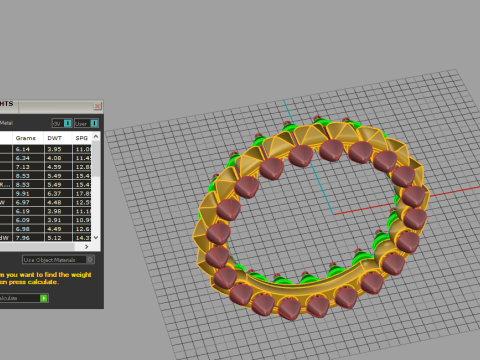Click the DWT column header
The width and height of the screenshot is (480, 360).
tap(58, 138)
